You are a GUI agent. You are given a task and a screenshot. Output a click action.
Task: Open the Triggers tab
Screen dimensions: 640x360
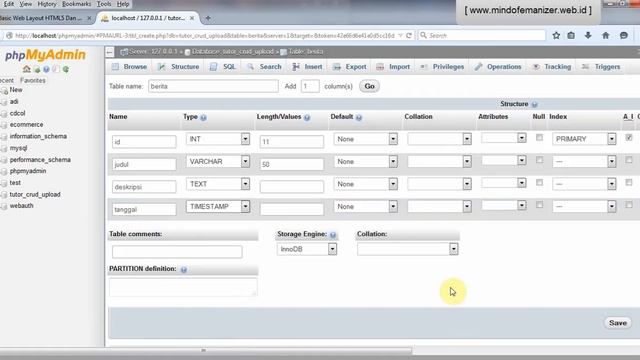click(601, 67)
